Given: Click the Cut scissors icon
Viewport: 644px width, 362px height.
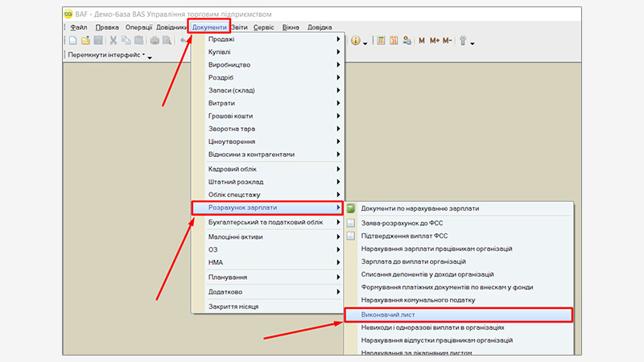Looking at the screenshot, I should 114,41.
